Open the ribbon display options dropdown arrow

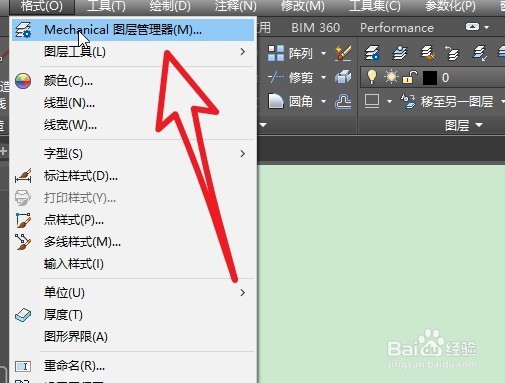(x=487, y=27)
